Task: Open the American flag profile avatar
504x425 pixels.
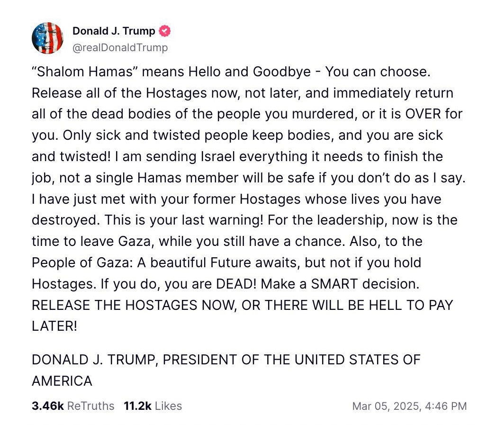Action: pos(47,38)
